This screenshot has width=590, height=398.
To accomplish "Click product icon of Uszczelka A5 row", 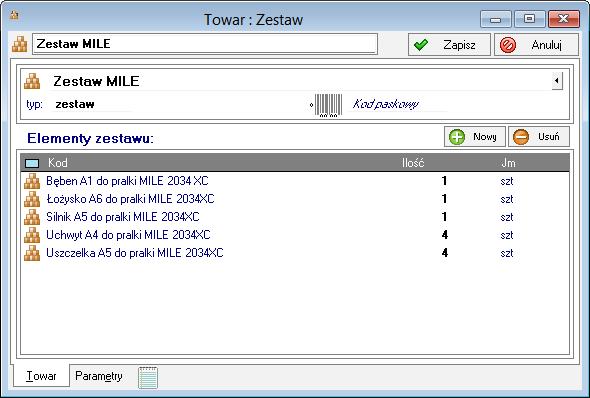I will click(32, 253).
